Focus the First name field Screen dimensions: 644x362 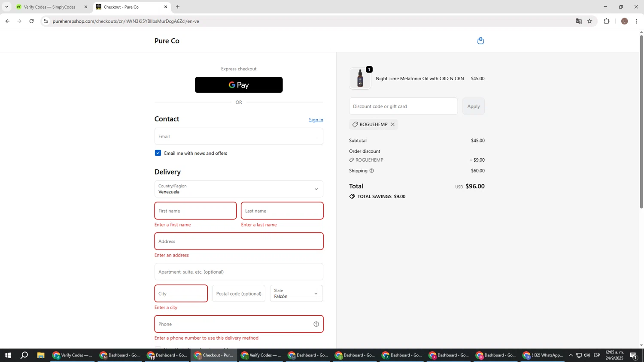click(195, 211)
